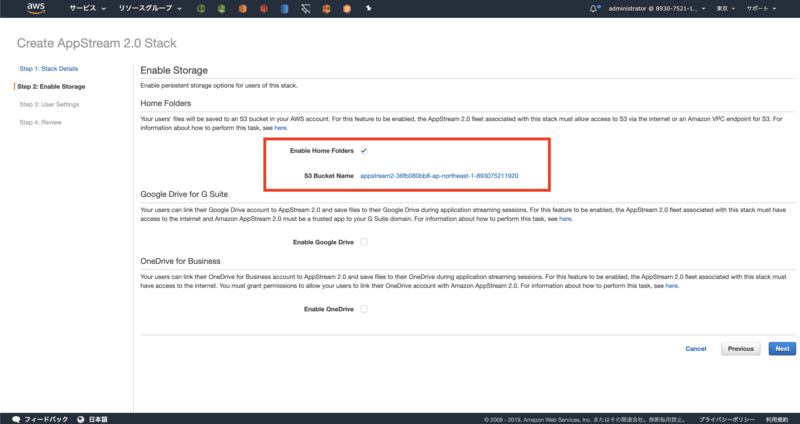Click 日本語 language selector text
Image resolution: width=800 pixels, height=424 pixels.
[x=98, y=419]
